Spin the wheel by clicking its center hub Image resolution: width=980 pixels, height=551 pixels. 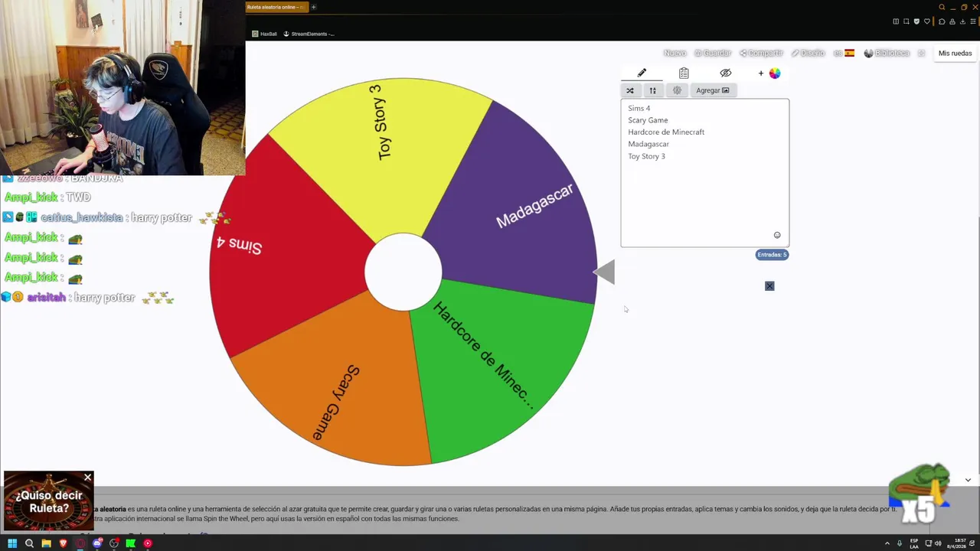point(403,272)
